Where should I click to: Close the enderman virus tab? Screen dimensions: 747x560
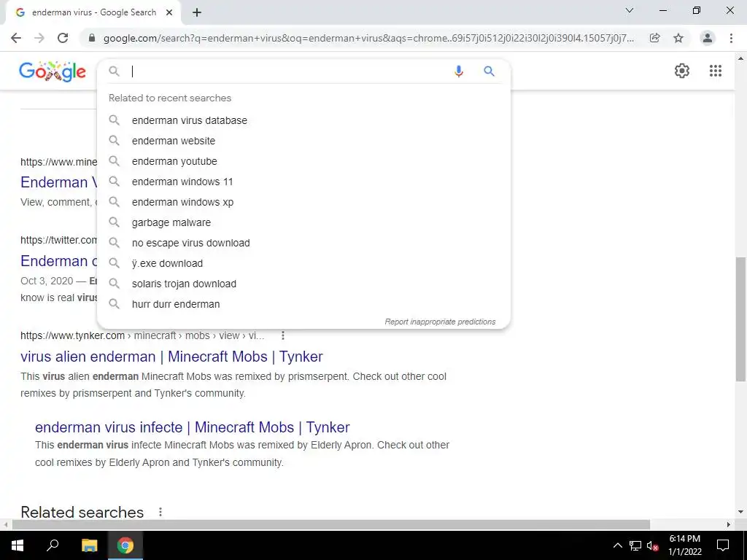pos(169,12)
